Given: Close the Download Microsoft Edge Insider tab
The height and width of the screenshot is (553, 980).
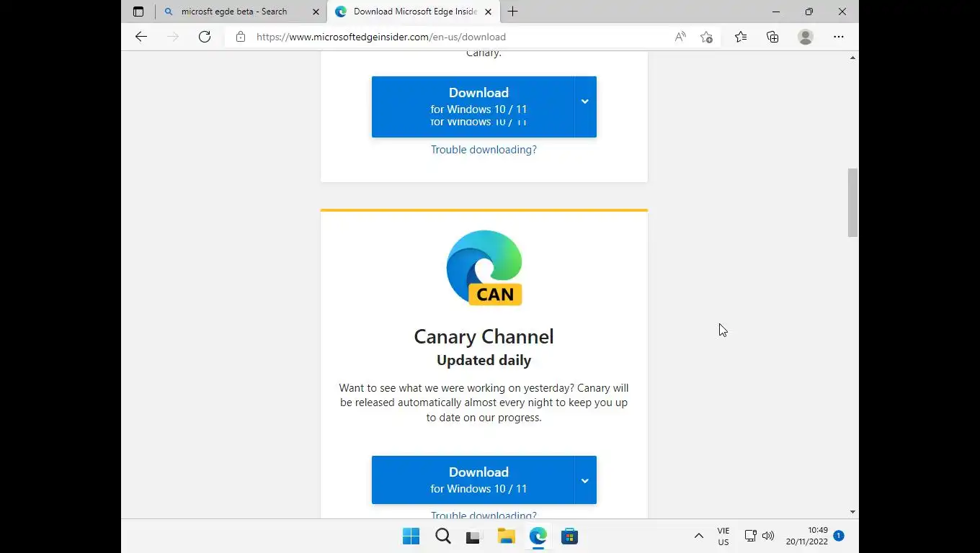Looking at the screenshot, I should (x=488, y=12).
